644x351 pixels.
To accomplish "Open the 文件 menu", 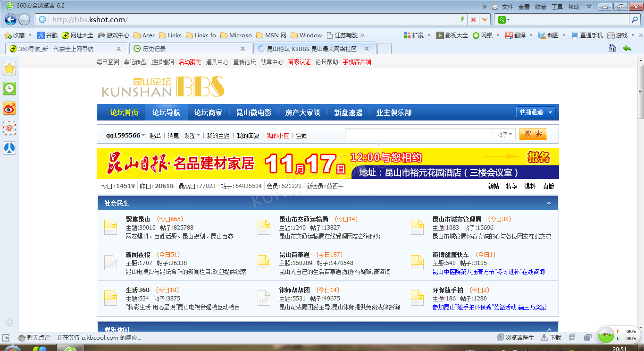I will [x=507, y=7].
